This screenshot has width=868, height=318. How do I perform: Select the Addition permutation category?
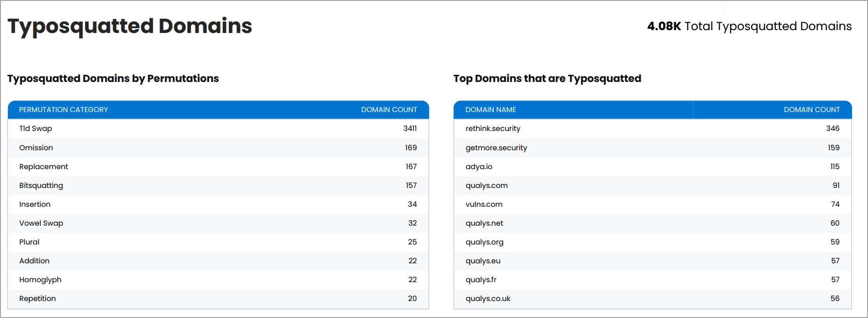34,261
